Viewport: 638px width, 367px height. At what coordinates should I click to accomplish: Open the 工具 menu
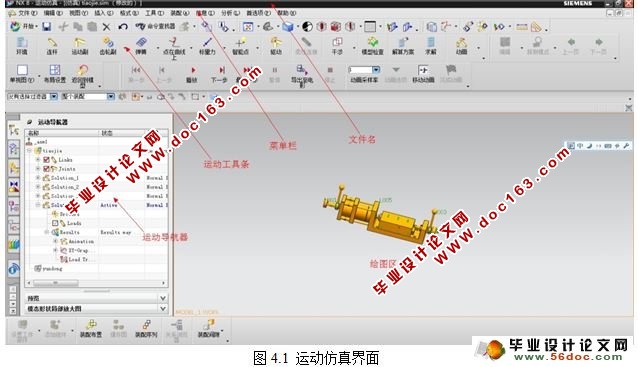point(154,13)
